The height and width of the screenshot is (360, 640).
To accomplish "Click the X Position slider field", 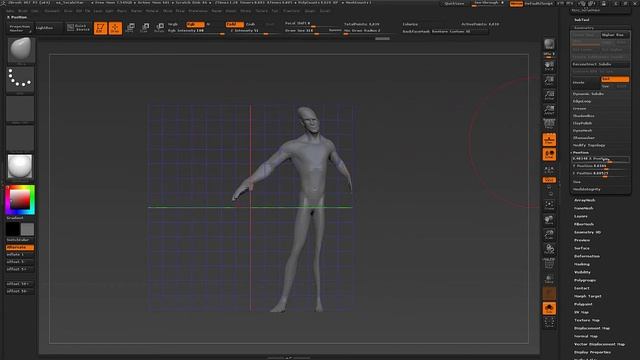I will [600, 159].
